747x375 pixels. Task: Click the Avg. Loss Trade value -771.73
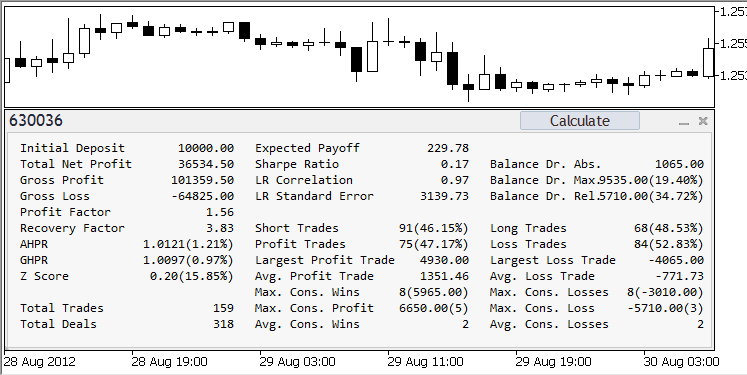click(x=679, y=276)
